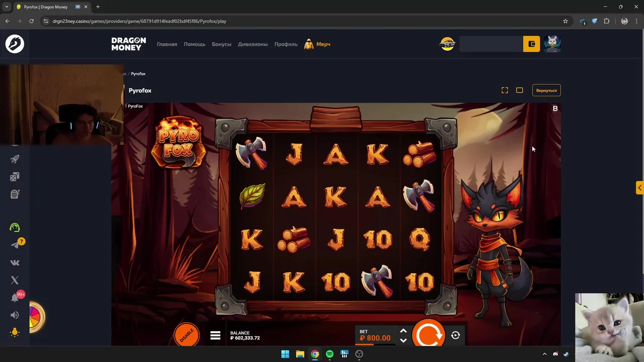
Task: Spin the reels with orange button
Action: (428, 333)
